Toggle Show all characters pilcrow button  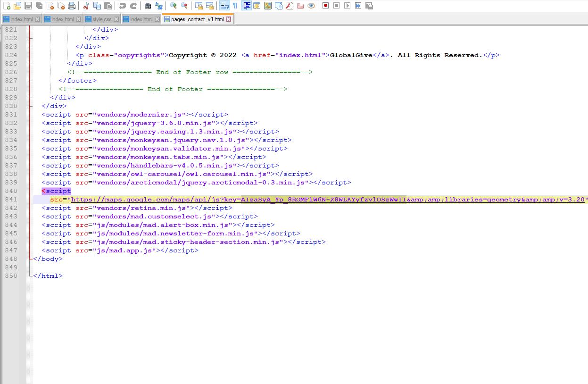235,6
